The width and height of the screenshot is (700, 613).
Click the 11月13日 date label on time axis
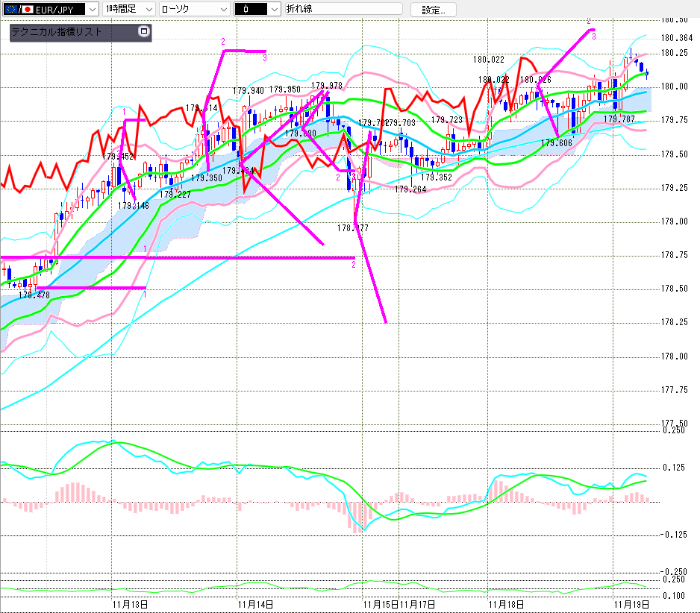pos(129,604)
